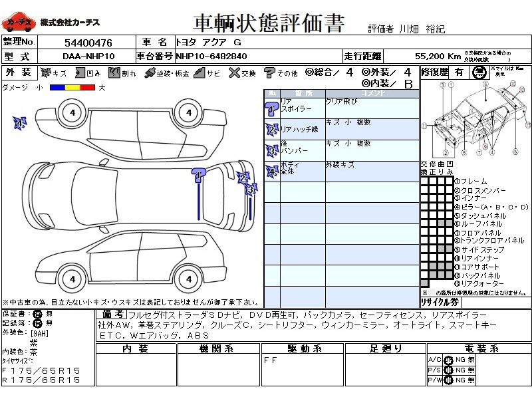Viewport: 532px width, 399px height.
Task: Click the クリア飛び comment cell
Action: [x=372, y=108]
